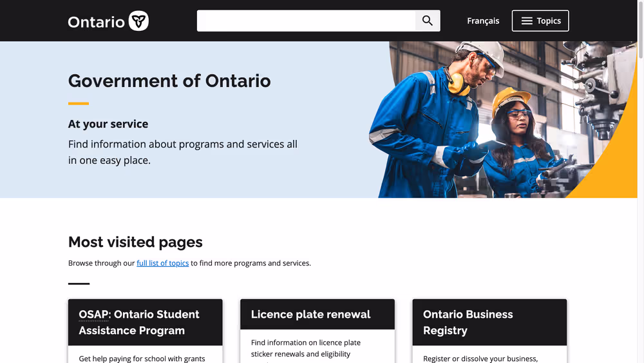Click the licence plate sticker renewals description
The height and width of the screenshot is (363, 644).
pos(306,348)
